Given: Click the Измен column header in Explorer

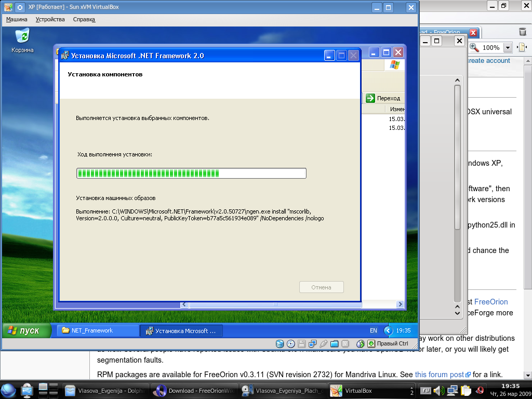Looking at the screenshot, I should 395,109.
